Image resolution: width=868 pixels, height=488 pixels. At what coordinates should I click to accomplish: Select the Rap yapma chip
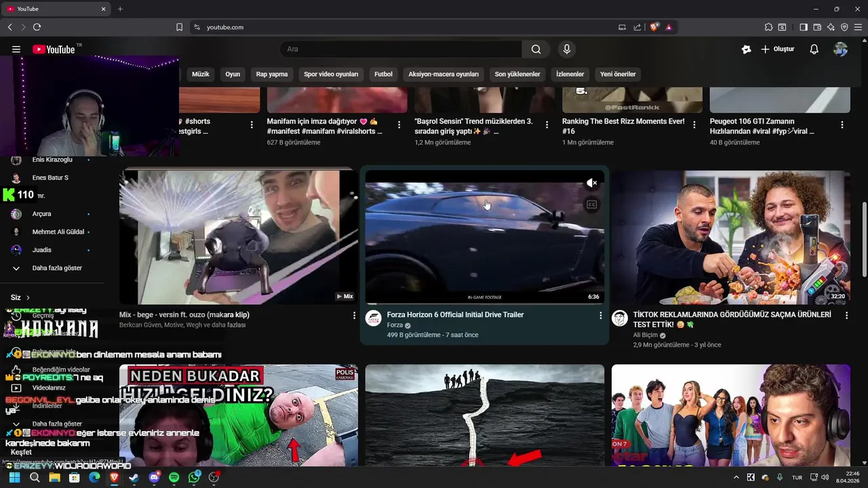pos(272,75)
